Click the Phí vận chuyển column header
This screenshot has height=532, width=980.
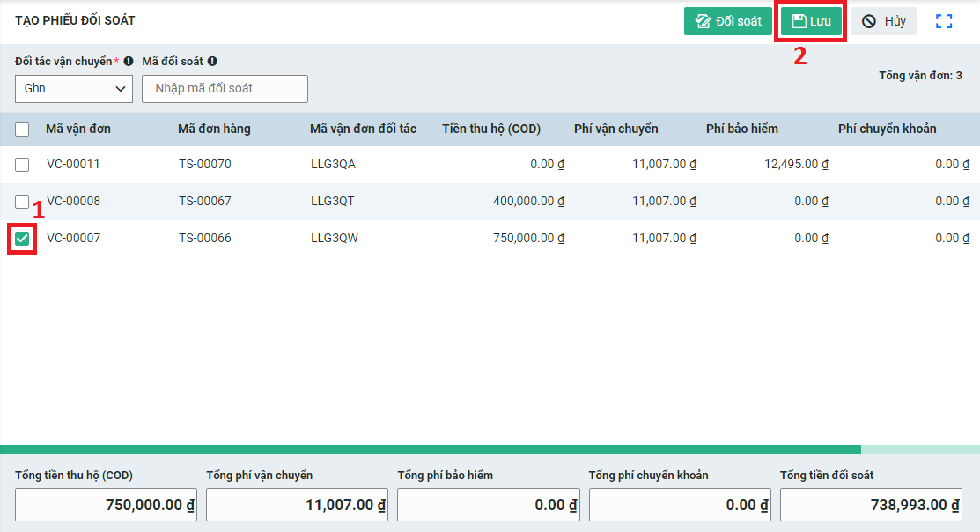pyautogui.click(x=616, y=129)
